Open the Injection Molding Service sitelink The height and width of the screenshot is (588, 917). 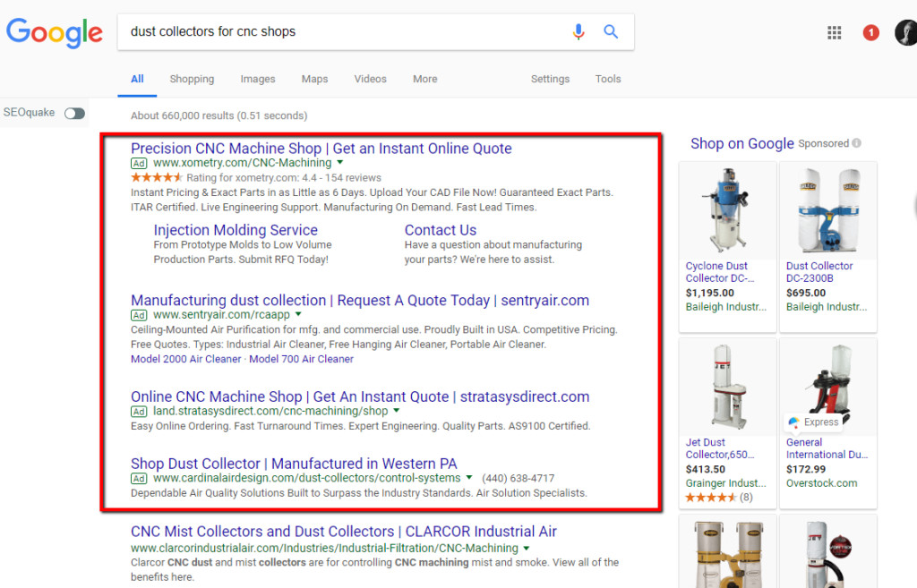[x=236, y=230]
